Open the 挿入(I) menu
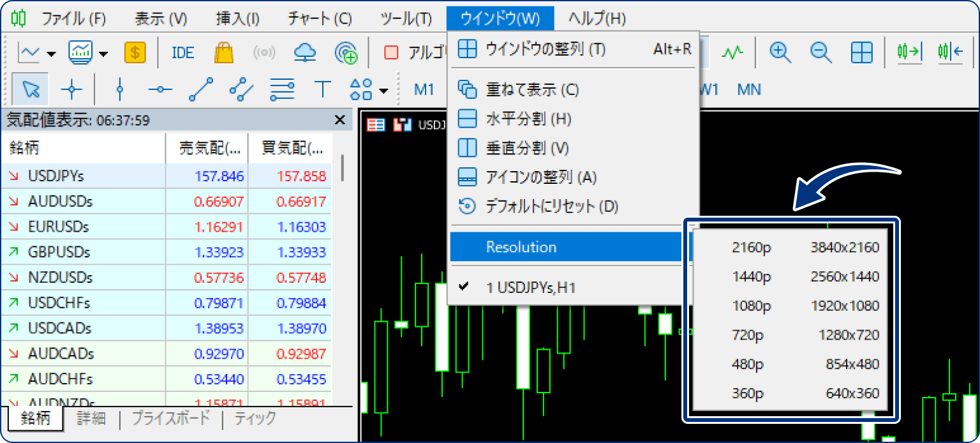 point(238,19)
